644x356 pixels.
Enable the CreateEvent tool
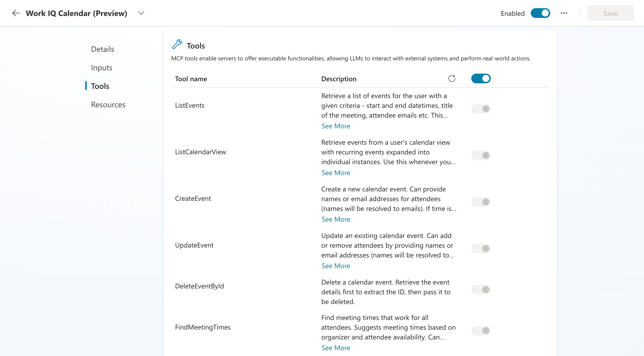click(481, 202)
